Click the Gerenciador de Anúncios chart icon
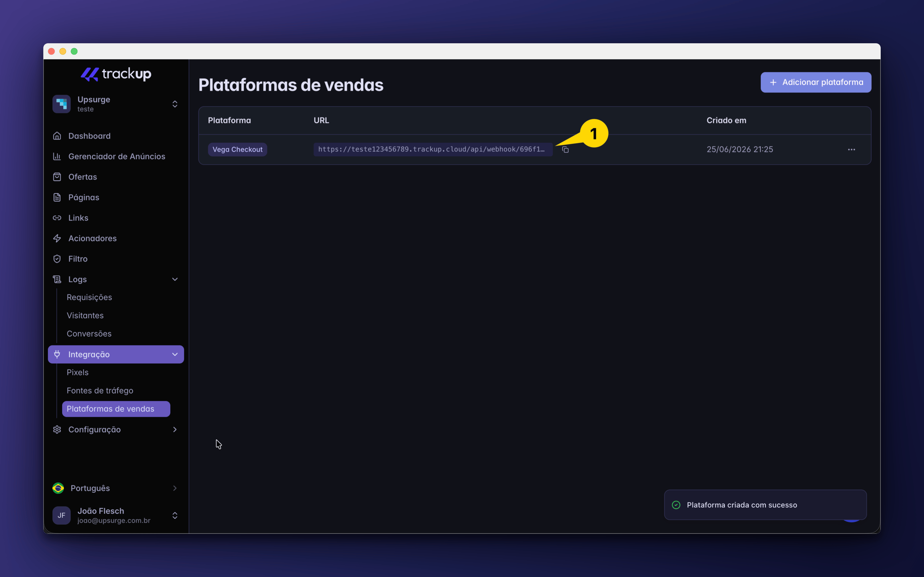The image size is (924, 577). coord(57,156)
